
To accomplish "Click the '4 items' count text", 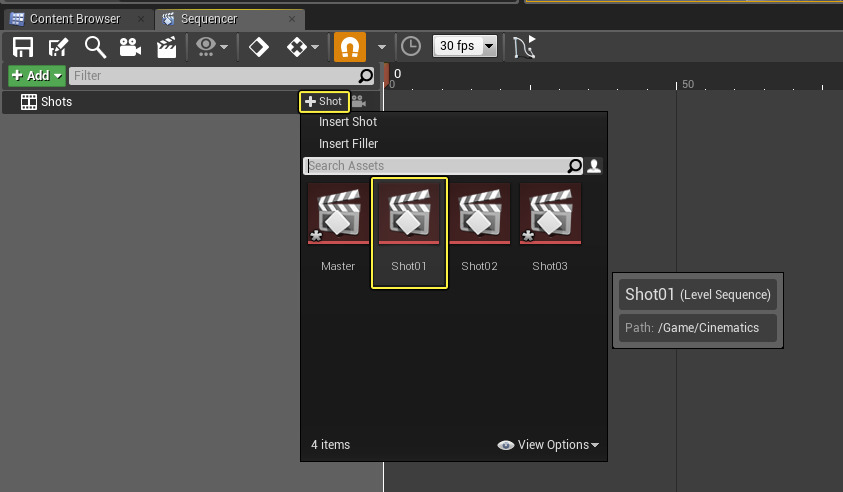I will (330, 445).
